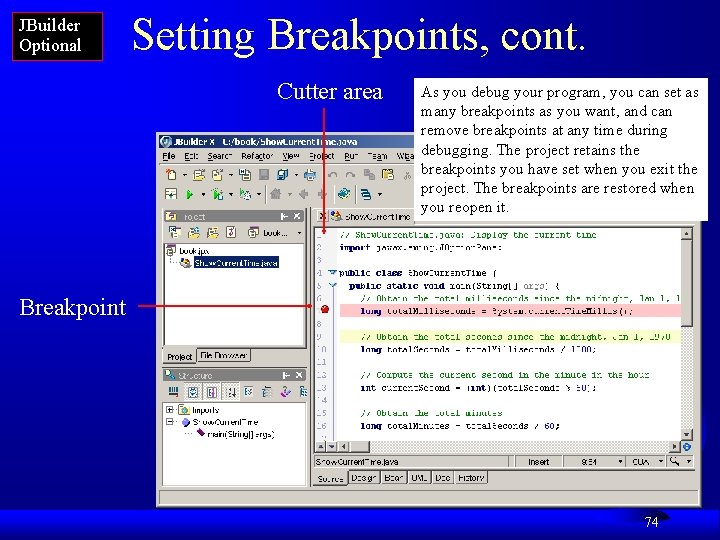The height and width of the screenshot is (540, 720).
Task: Expand the Imports node in Structure pane
Action: [x=170, y=410]
